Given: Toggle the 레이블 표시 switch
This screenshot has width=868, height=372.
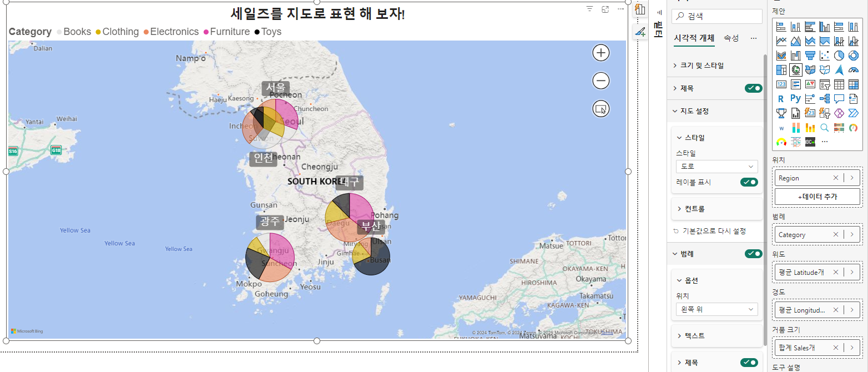Looking at the screenshot, I should [749, 182].
